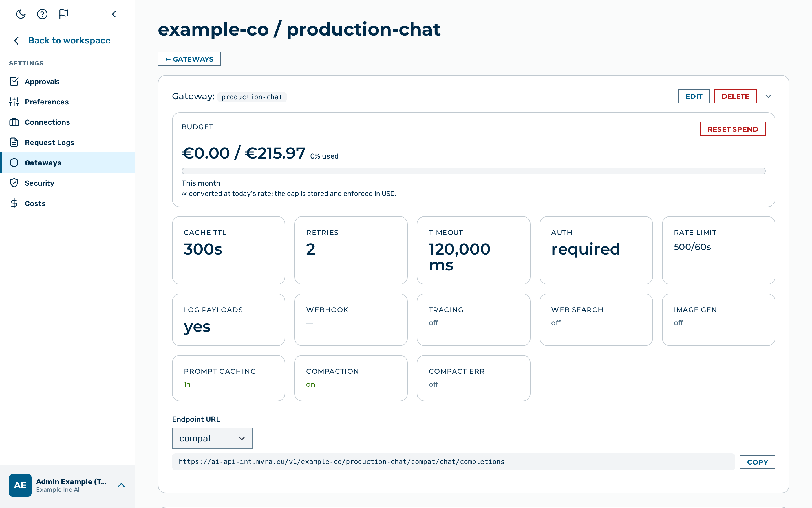812x508 pixels.
Task: Click the production-chat gateway name tag
Action: [252, 97]
